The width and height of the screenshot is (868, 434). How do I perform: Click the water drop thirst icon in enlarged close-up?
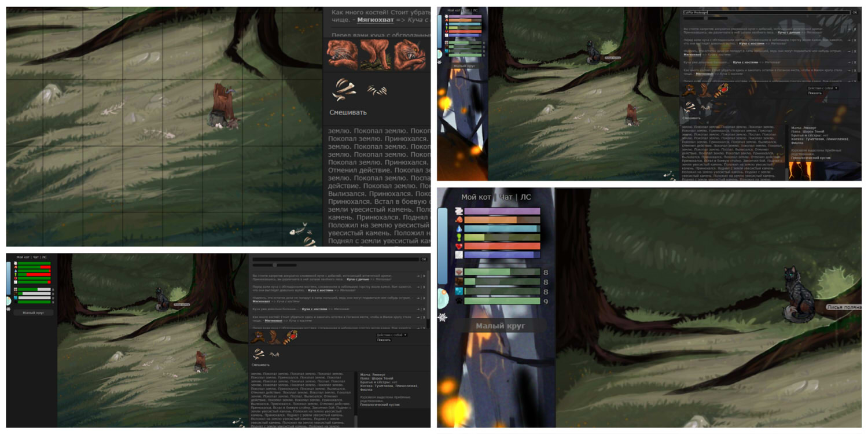pyautogui.click(x=459, y=229)
